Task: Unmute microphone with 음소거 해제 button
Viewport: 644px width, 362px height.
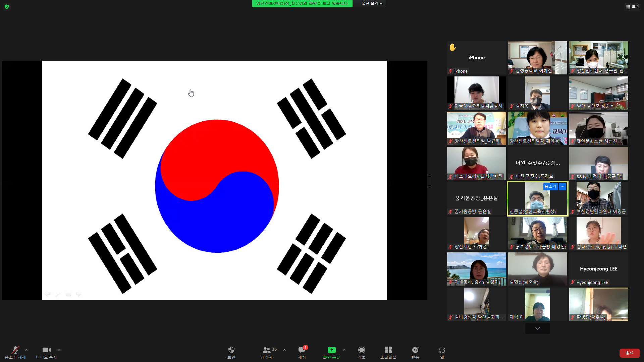Action: coord(15,353)
